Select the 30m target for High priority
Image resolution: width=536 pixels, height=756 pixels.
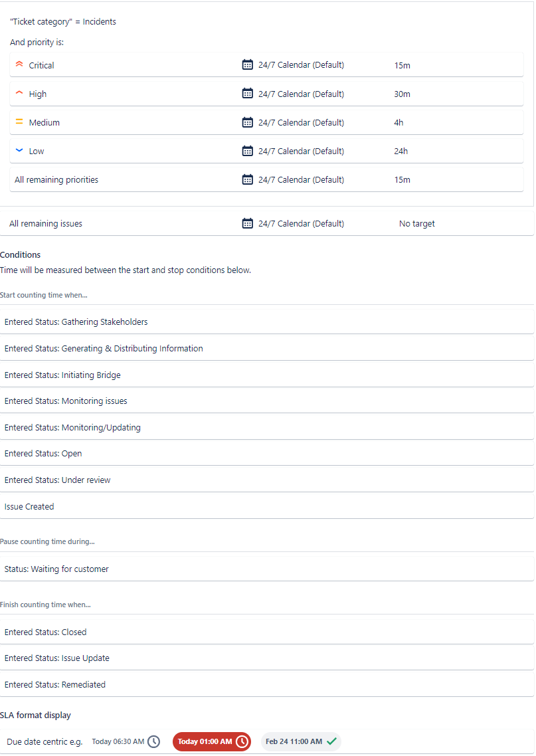pyautogui.click(x=402, y=94)
